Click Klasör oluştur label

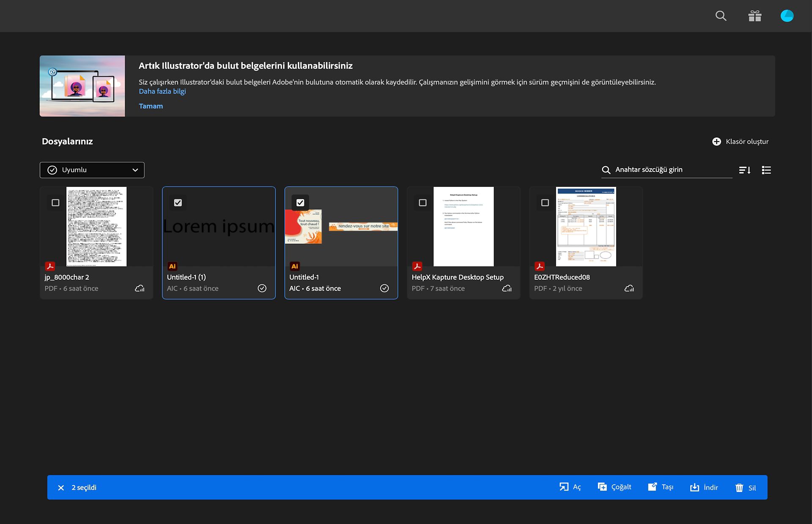click(x=747, y=142)
